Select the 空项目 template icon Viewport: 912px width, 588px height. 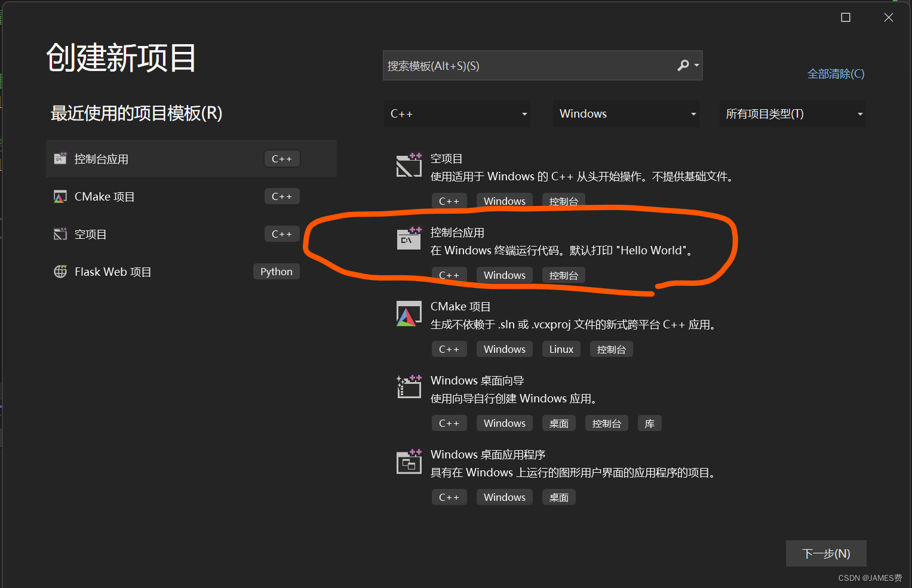click(x=409, y=165)
